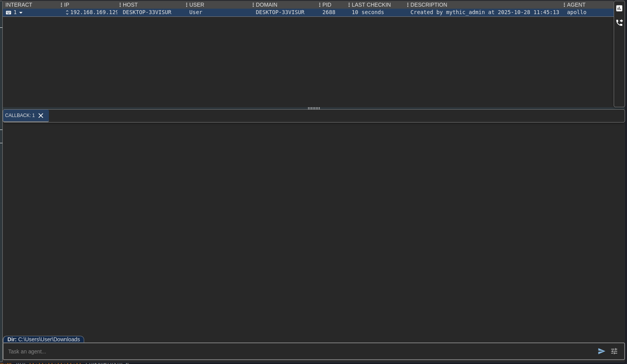Send the task with the arrow icon
Screen dimensions: 627x364
coord(601,351)
